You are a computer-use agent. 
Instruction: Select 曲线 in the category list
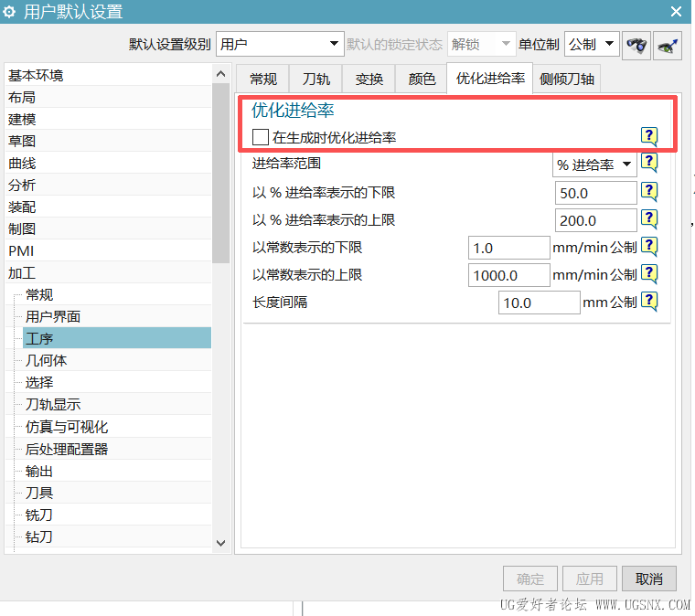point(108,163)
